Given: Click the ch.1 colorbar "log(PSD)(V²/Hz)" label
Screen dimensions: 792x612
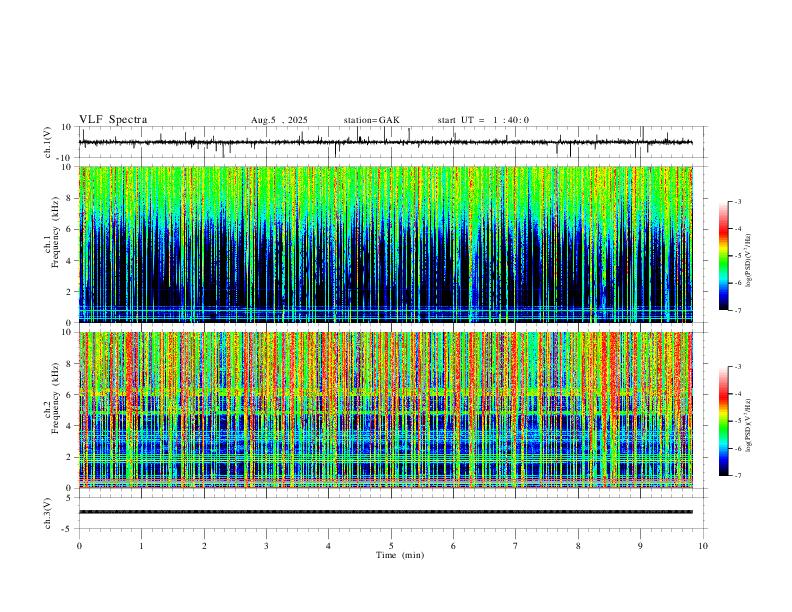Looking at the screenshot, I should tap(749, 260).
